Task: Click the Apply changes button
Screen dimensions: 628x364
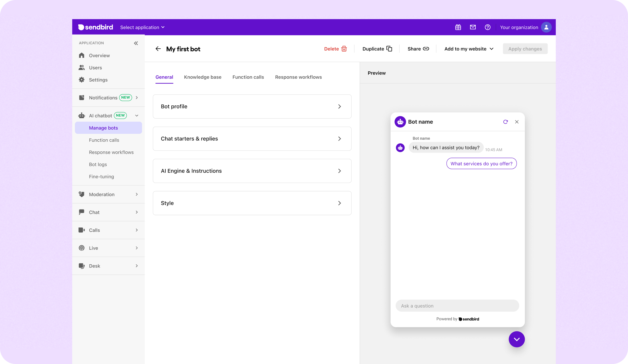Action: point(525,49)
